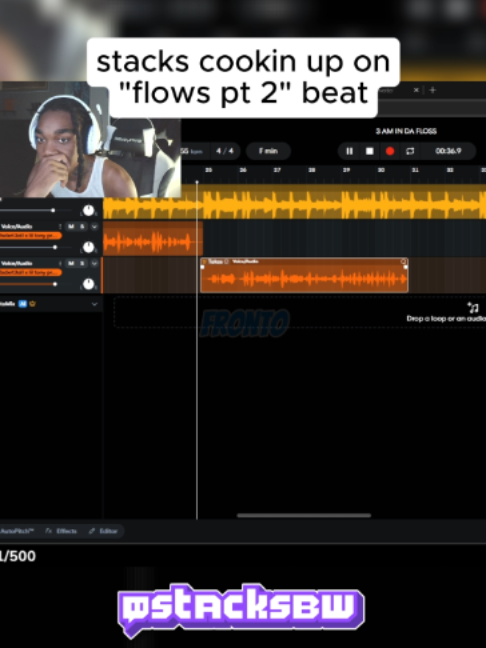The width and height of the screenshot is (486, 648).
Task: Click the 4/4 time signature button
Action: (x=225, y=151)
